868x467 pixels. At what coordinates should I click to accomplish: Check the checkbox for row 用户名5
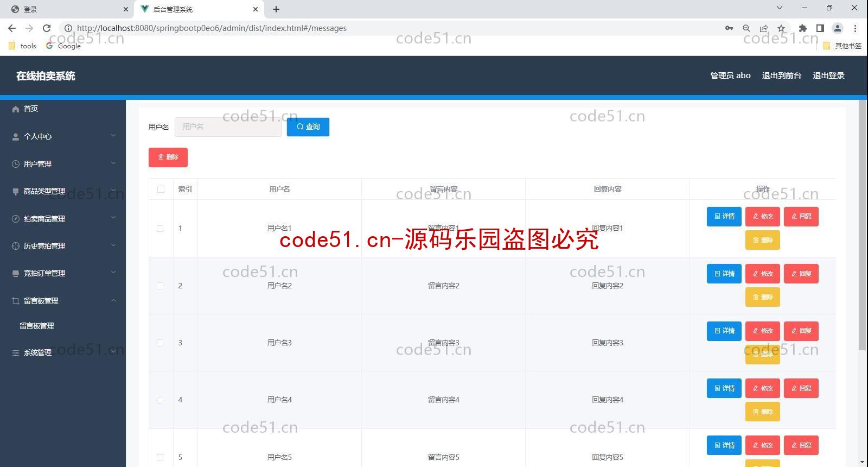click(160, 457)
